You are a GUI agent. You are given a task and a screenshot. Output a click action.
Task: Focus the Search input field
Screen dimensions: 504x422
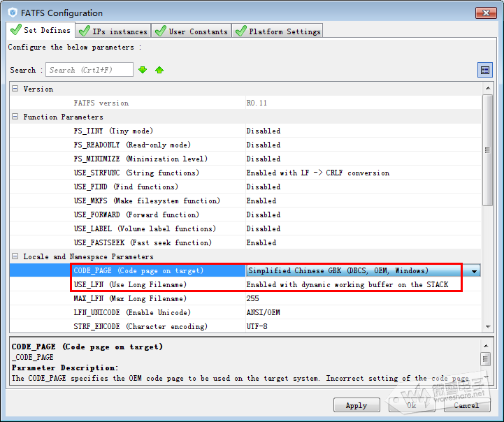point(89,70)
